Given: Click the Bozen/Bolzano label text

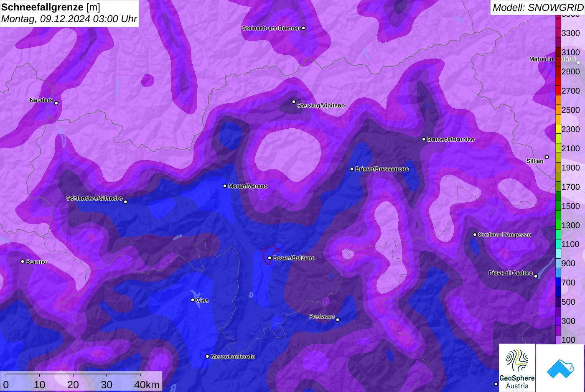Looking at the screenshot, I should click(294, 258).
